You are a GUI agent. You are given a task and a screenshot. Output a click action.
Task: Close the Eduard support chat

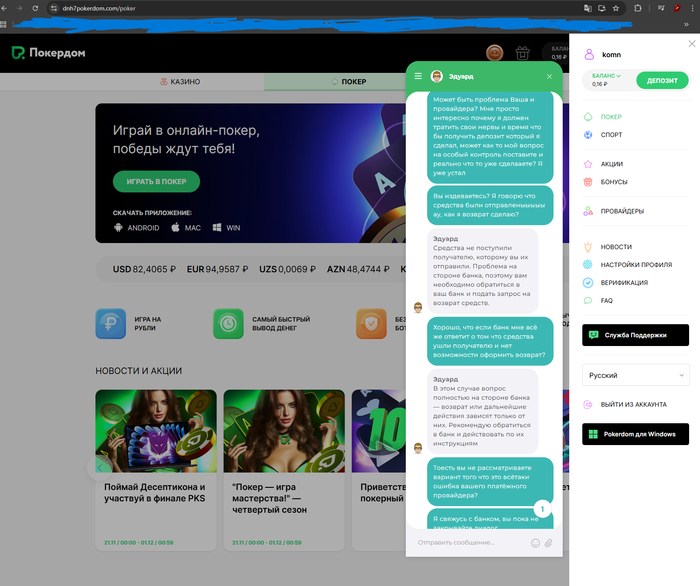point(549,76)
